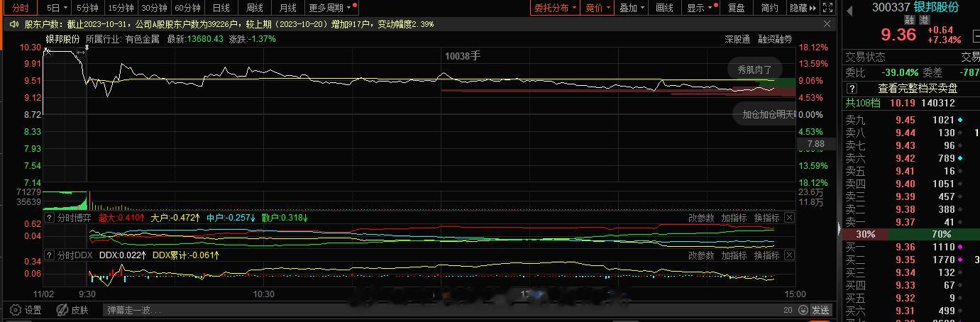Click the 30% / 70% buy-sell ratio bar
The width and height of the screenshot is (980, 322).
point(911,234)
